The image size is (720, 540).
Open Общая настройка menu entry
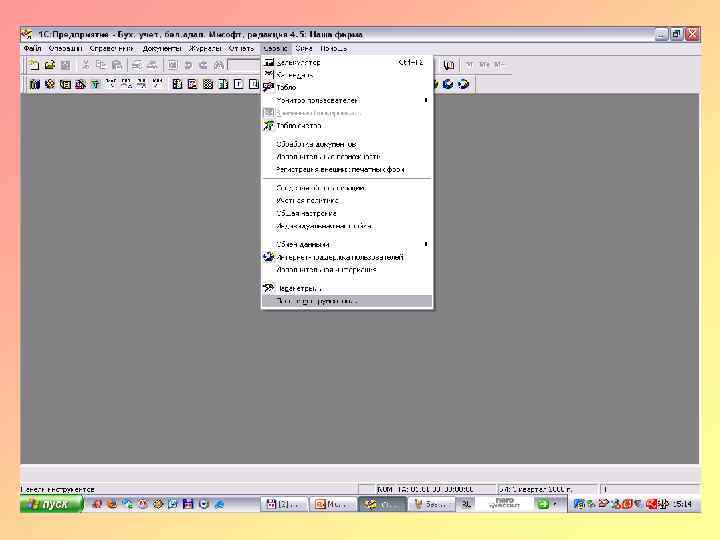[347, 214]
